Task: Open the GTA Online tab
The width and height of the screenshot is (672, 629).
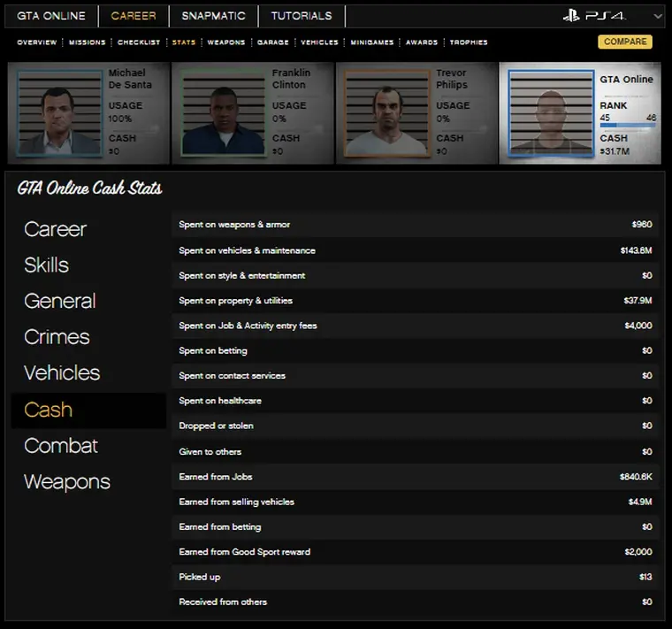Action: tap(51, 16)
